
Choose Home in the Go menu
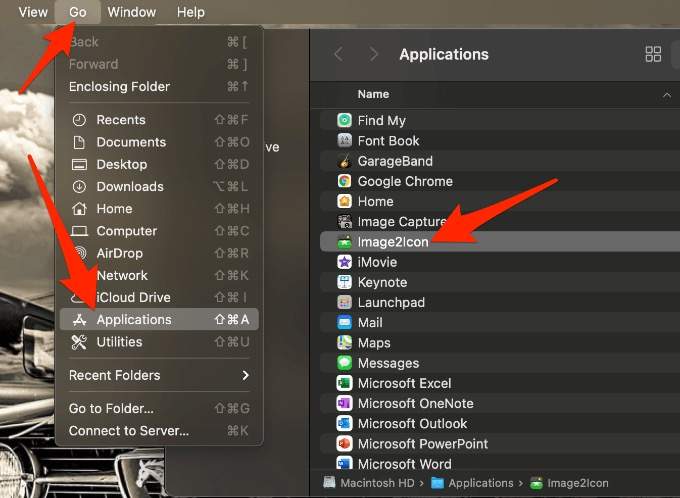[159, 209]
